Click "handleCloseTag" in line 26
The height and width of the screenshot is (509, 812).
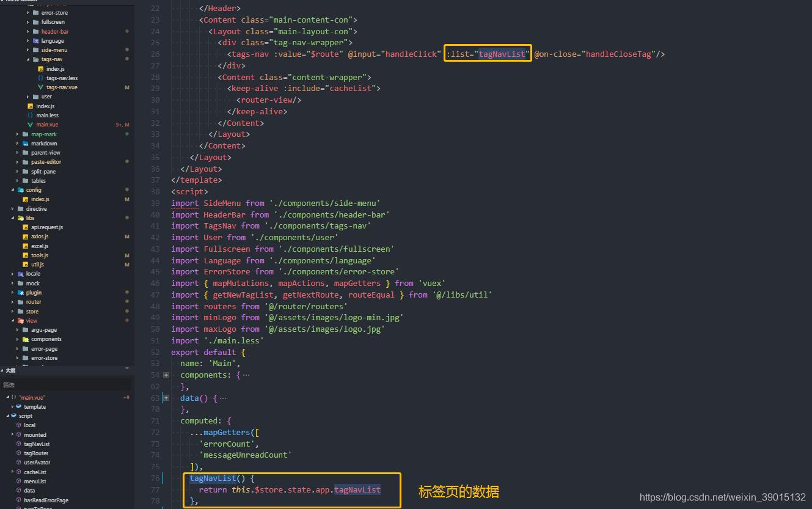pyautogui.click(x=619, y=54)
